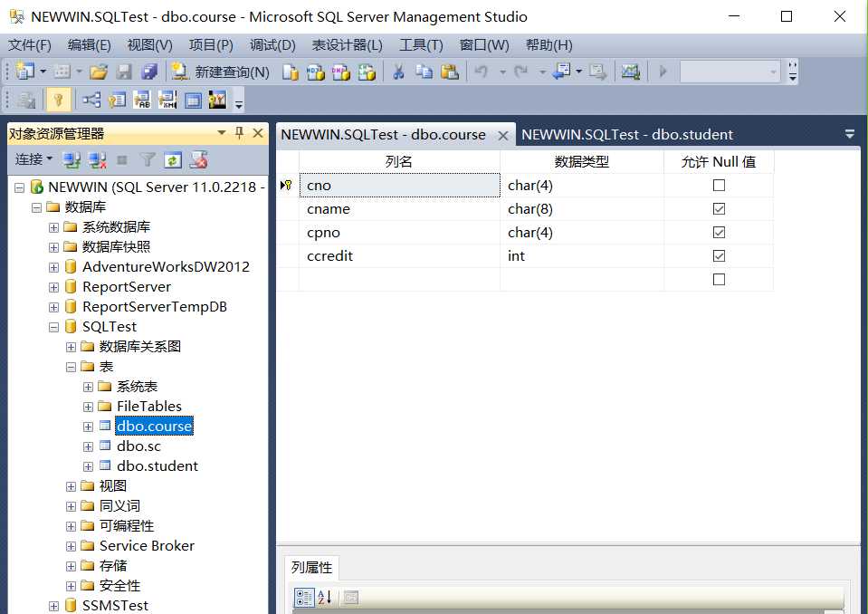Expand the AdventureWorksDW2012 database
Image resolution: width=868 pixels, height=614 pixels.
pyautogui.click(x=53, y=267)
